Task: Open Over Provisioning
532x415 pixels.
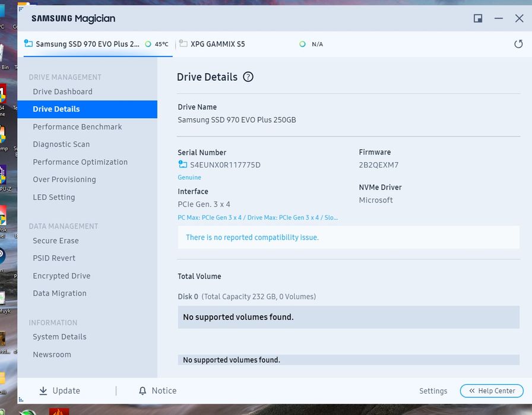Action: (x=65, y=179)
